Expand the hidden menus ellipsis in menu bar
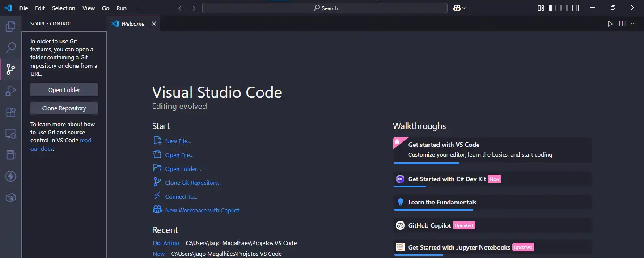644x258 pixels. (x=139, y=8)
